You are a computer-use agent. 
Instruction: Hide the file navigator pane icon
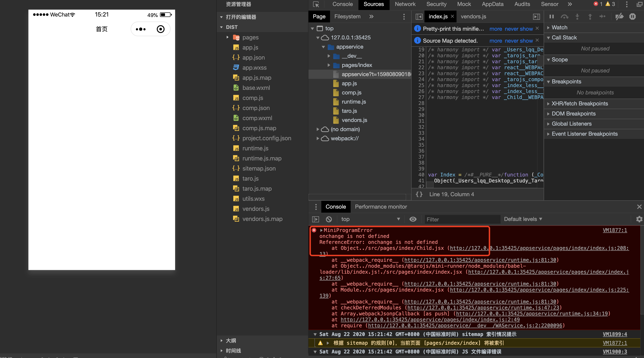click(x=419, y=17)
